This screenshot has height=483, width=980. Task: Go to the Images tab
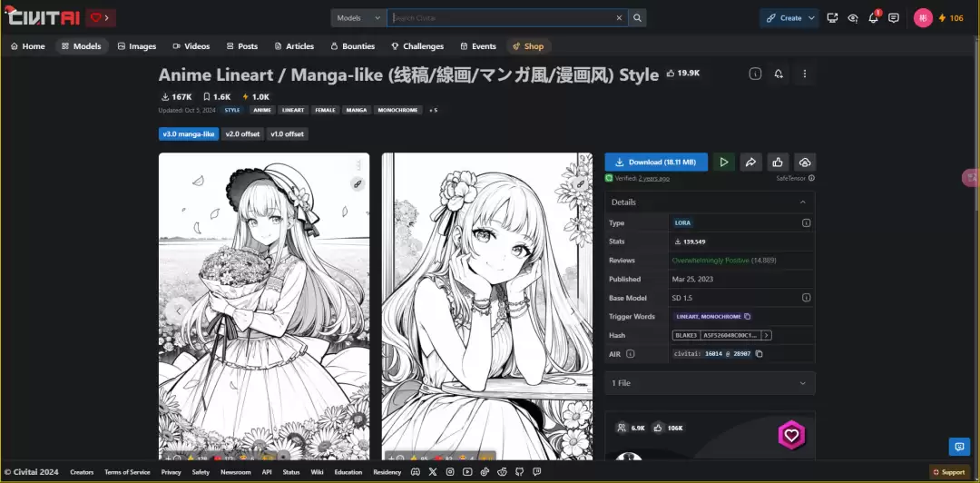coord(137,46)
